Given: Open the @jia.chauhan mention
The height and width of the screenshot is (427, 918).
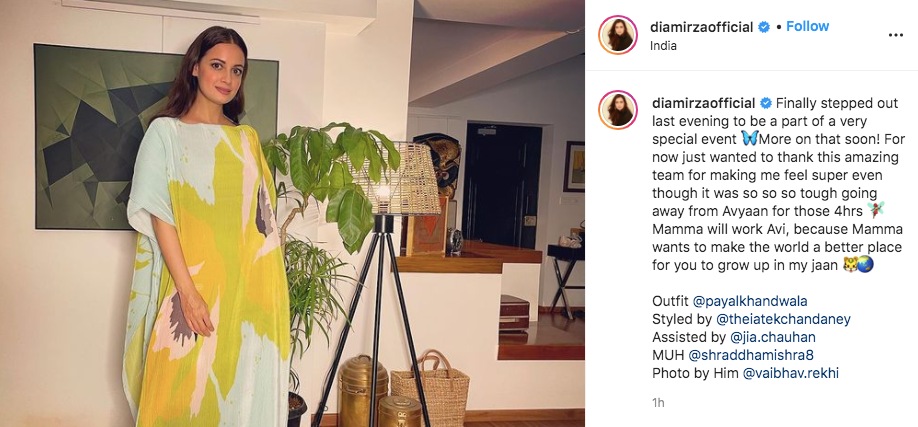Looking at the screenshot, I should click(773, 337).
